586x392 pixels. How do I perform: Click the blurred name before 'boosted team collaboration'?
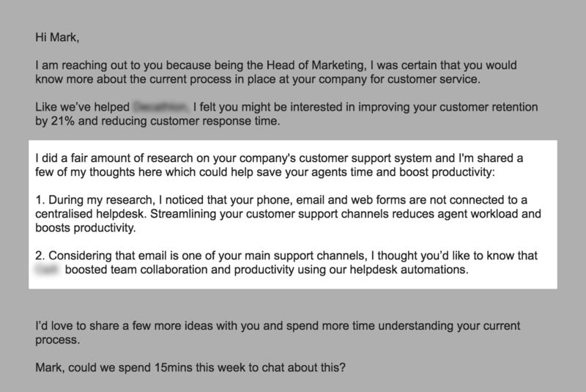pos(47,271)
